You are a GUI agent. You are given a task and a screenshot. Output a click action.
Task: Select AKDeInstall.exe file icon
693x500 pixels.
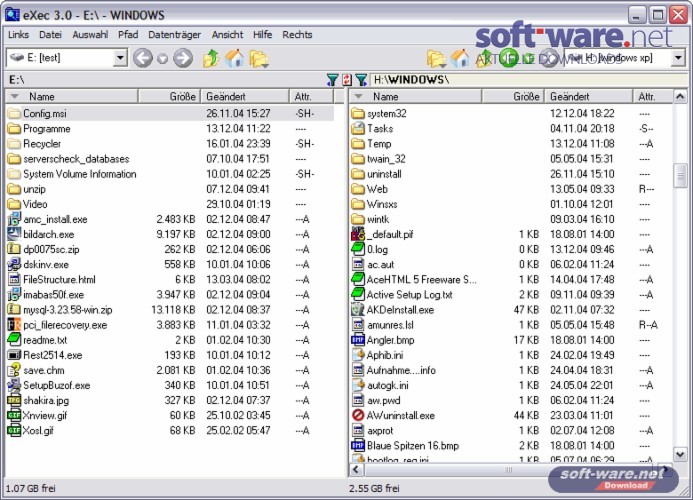pyautogui.click(x=358, y=310)
